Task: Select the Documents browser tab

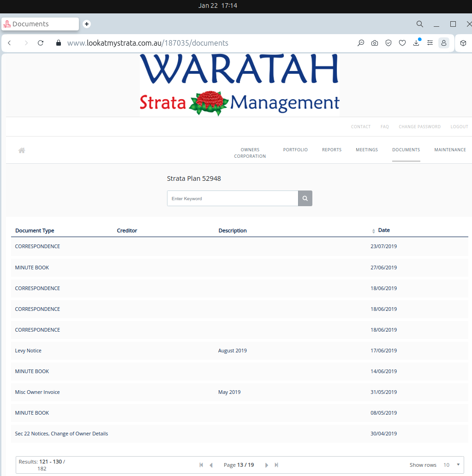Action: (40, 24)
